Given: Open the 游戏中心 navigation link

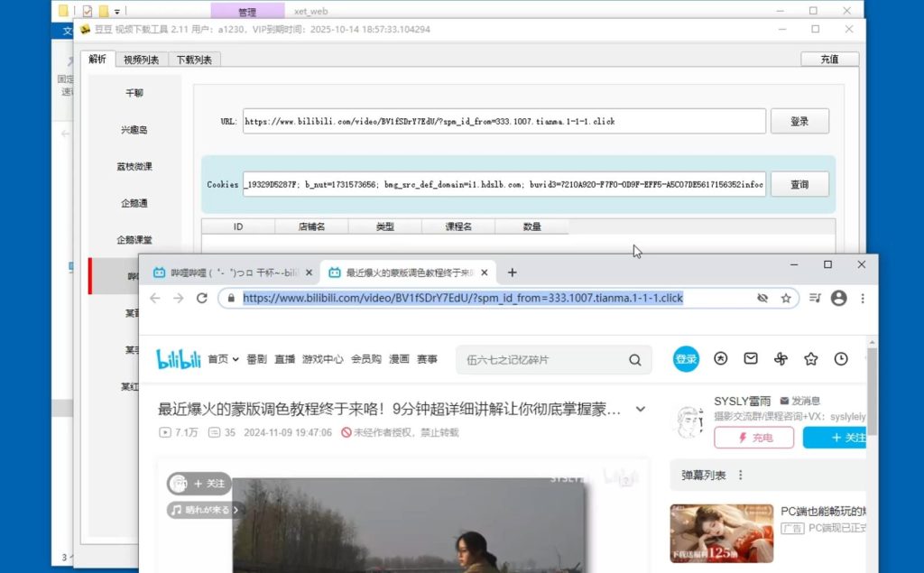Looking at the screenshot, I should [322, 359].
